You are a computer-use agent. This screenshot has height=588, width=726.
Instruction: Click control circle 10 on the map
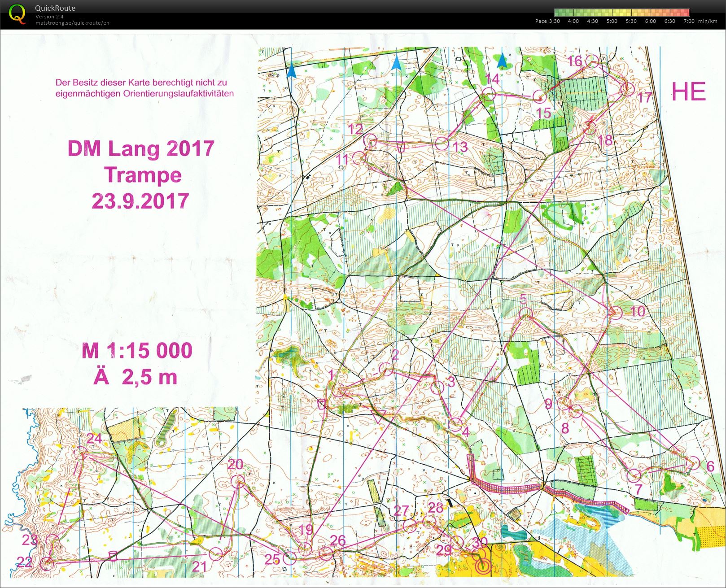(616, 313)
